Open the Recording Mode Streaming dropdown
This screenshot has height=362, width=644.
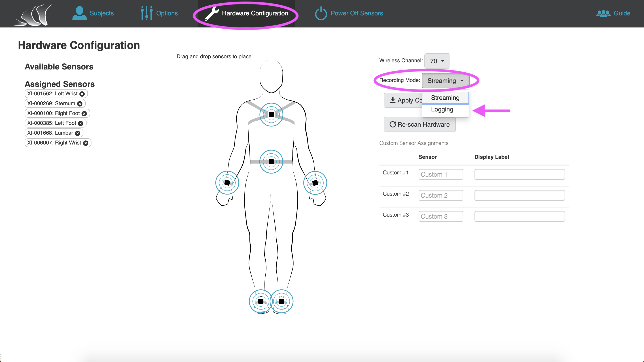coord(445,81)
